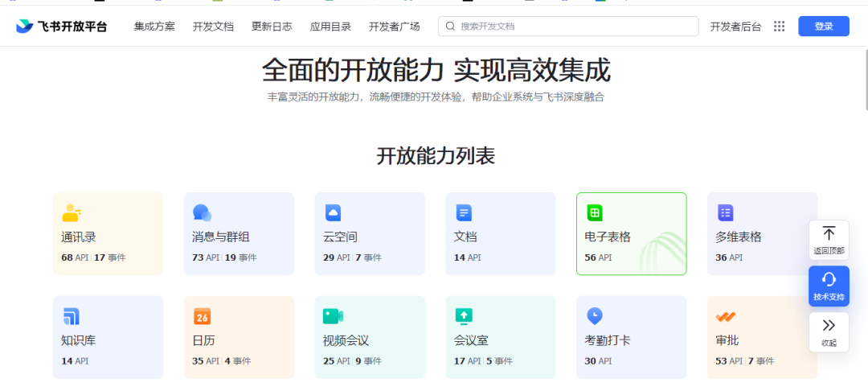Open the 开发文档 menu
Image resolution: width=868 pixels, height=391 pixels.
click(213, 27)
